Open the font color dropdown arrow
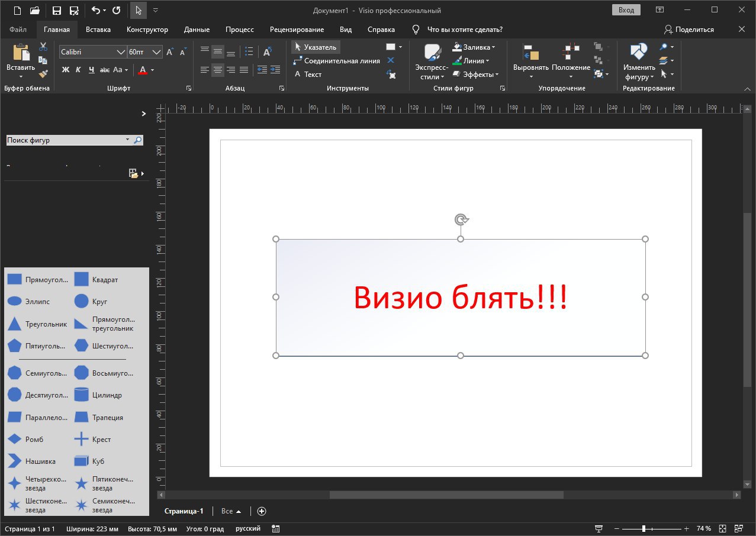The height and width of the screenshot is (536, 756). pos(152,70)
